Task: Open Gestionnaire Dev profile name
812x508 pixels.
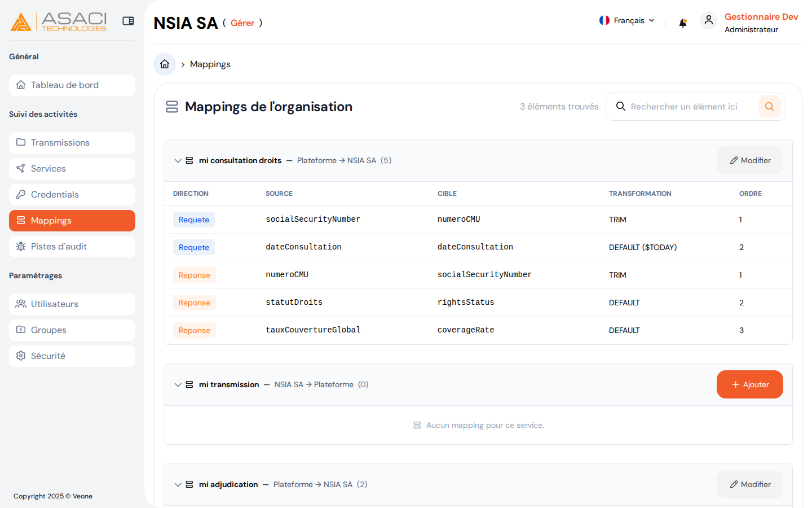Action: (x=761, y=17)
